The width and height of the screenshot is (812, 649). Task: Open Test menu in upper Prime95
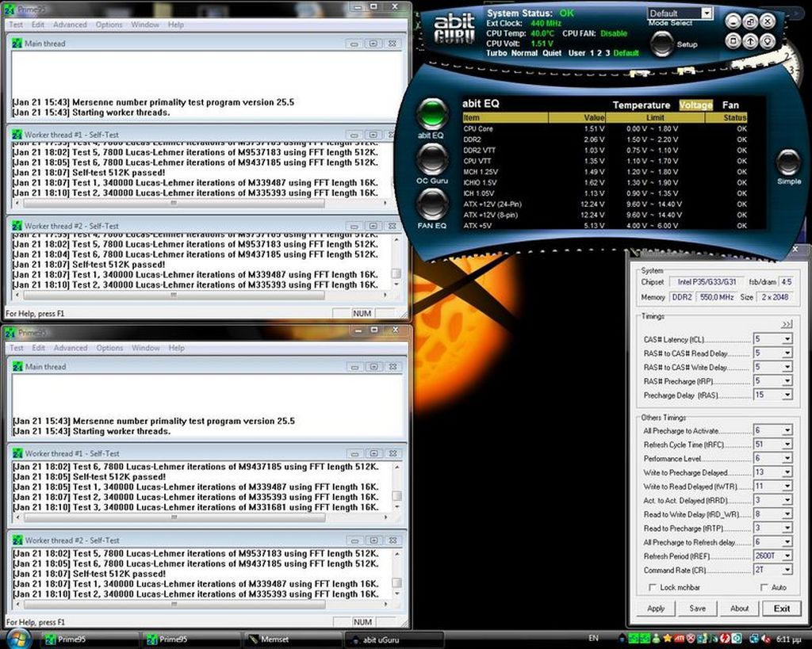16,25
